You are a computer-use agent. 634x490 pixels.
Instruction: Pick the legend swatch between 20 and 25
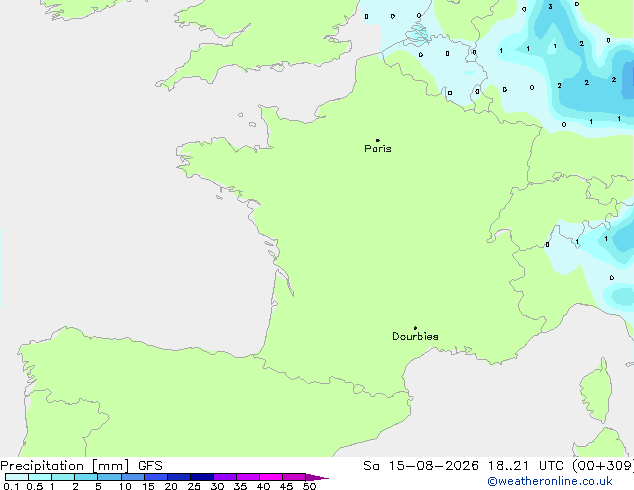(x=178, y=477)
